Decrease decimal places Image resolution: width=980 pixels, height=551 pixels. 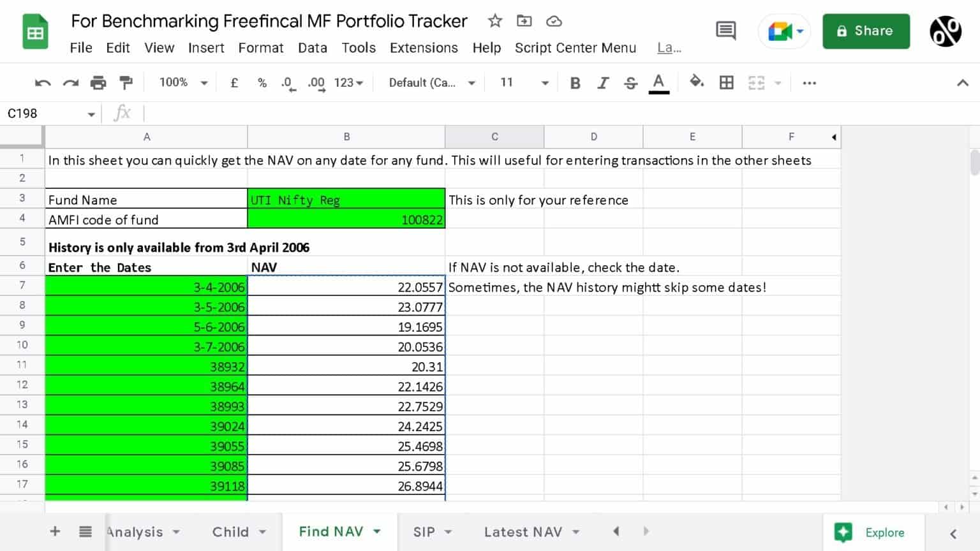pyautogui.click(x=287, y=82)
